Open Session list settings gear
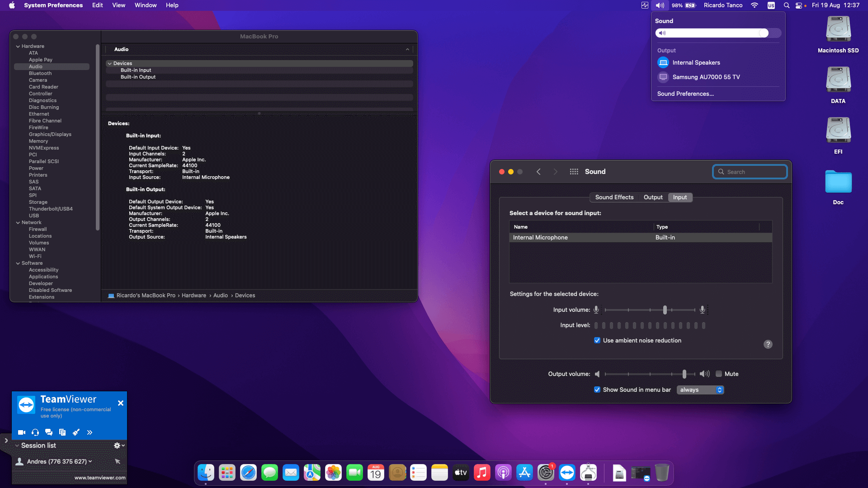Screen dimensions: 868x488 117,445
